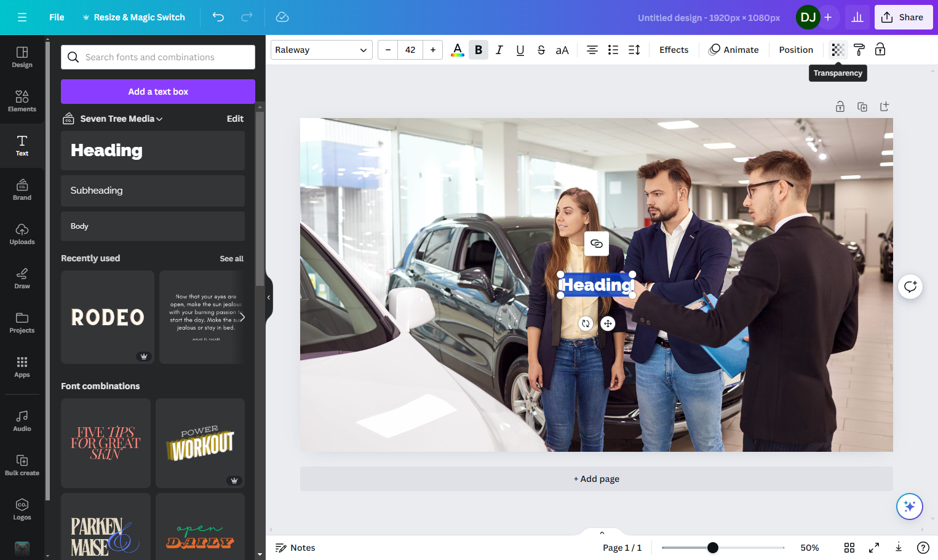Image resolution: width=938 pixels, height=560 pixels.
Task: Check cloud save status icon
Action: point(282,17)
